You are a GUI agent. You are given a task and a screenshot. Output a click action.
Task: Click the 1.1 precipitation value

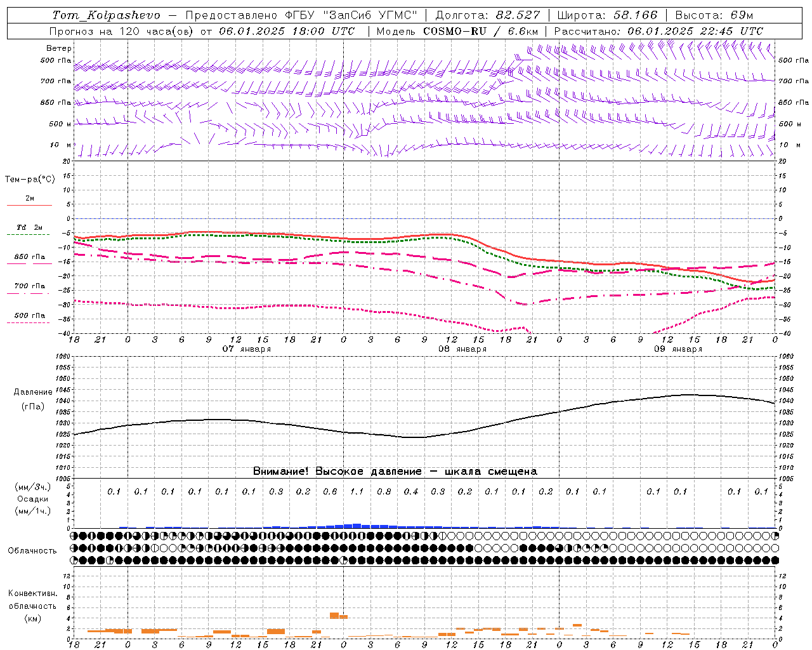tap(357, 491)
